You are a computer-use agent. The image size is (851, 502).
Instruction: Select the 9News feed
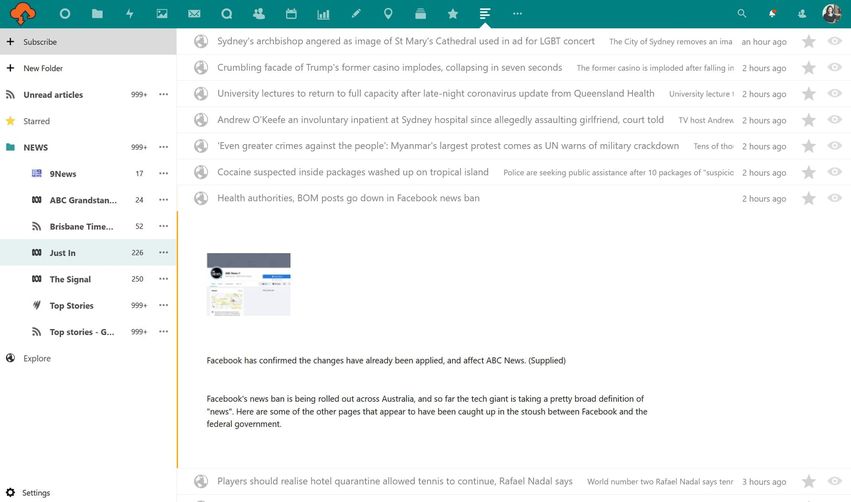pyautogui.click(x=62, y=174)
